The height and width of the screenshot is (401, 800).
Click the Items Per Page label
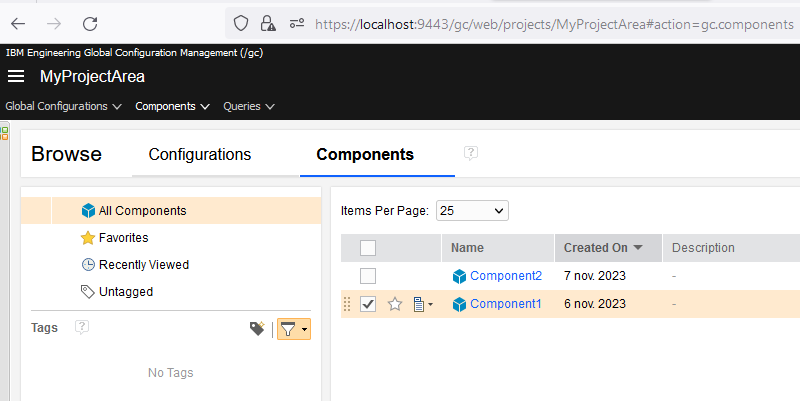385,211
